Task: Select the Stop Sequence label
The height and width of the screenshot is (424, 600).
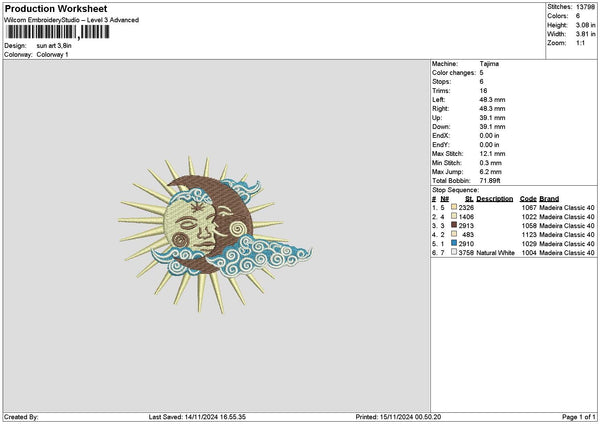Action: point(455,189)
